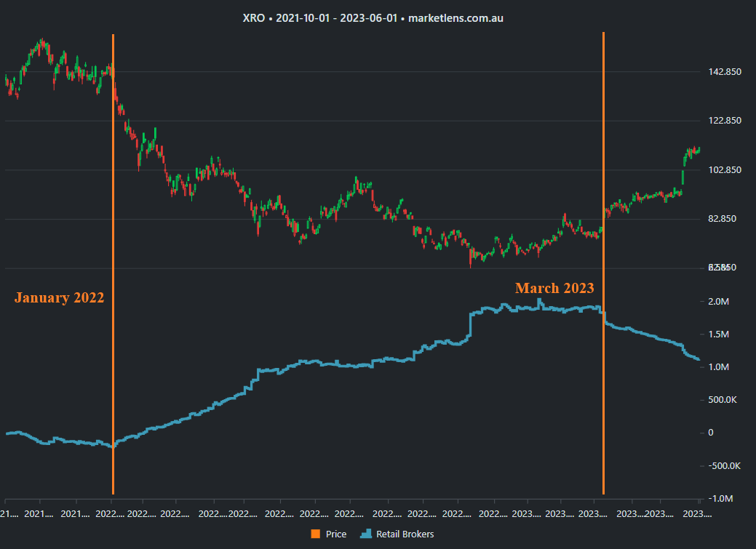Toggle the Price series via its legend entry
756x549 pixels.
335,534
